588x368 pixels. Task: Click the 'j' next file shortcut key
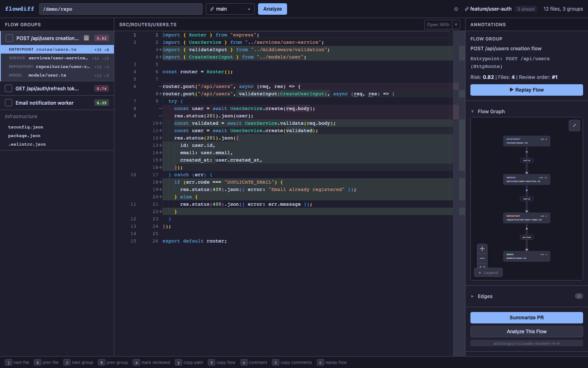click(x=9, y=362)
